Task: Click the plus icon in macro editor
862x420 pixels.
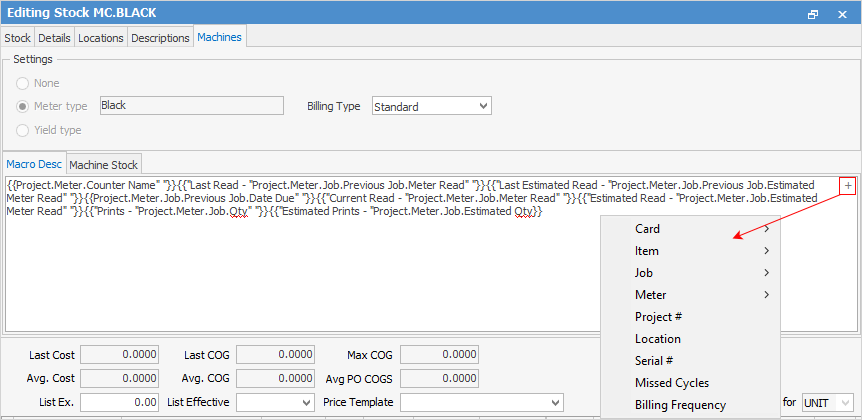Action: [x=847, y=185]
